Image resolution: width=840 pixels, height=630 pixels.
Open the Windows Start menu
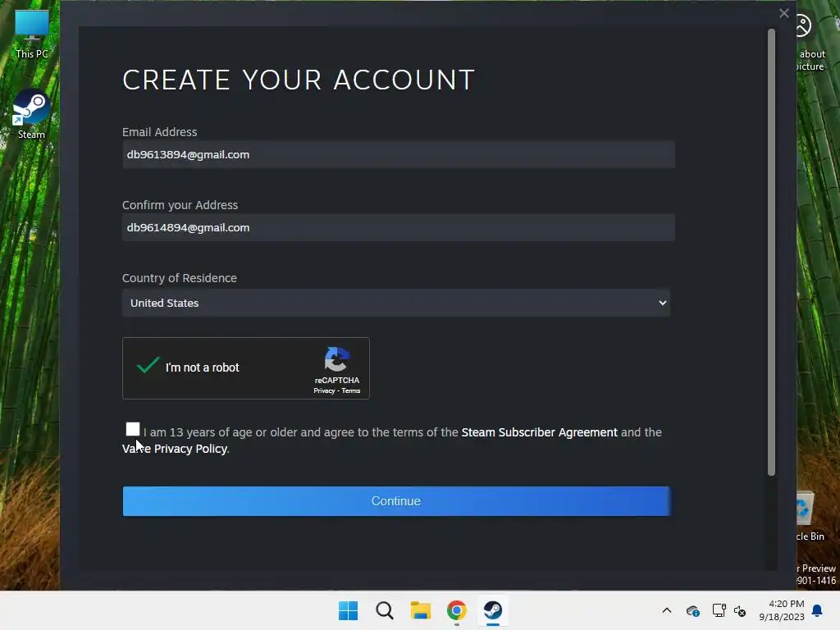tap(348, 610)
